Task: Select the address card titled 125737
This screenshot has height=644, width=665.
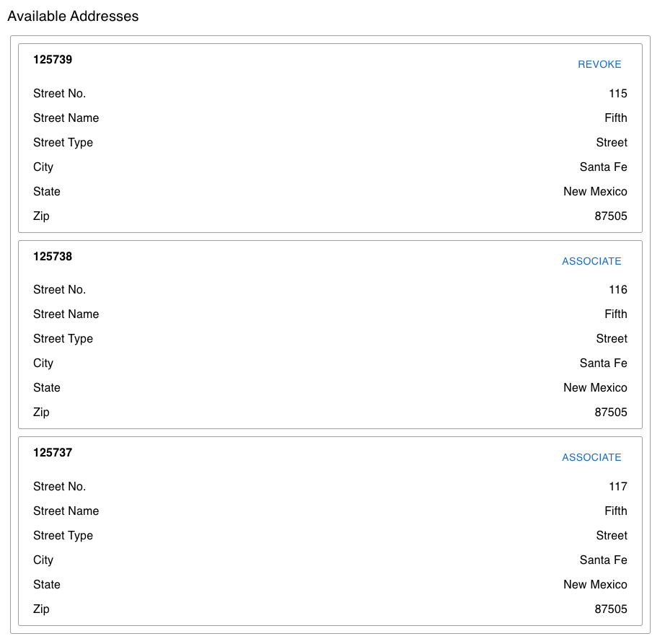Action: pyautogui.click(x=52, y=452)
